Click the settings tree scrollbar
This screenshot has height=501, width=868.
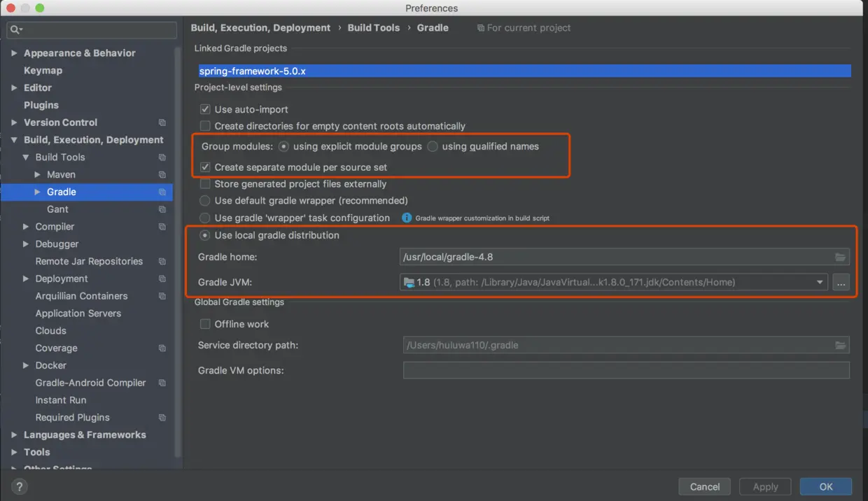tap(178, 252)
